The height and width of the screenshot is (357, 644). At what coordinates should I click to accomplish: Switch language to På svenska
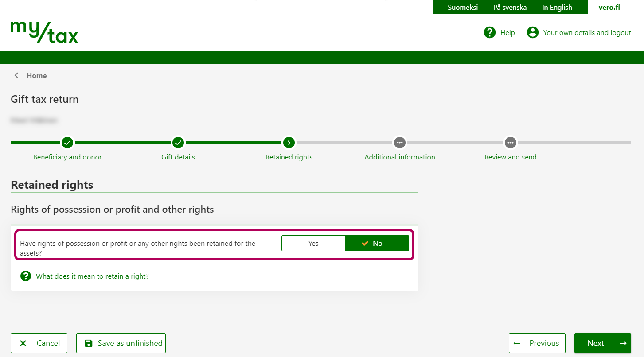pyautogui.click(x=510, y=7)
